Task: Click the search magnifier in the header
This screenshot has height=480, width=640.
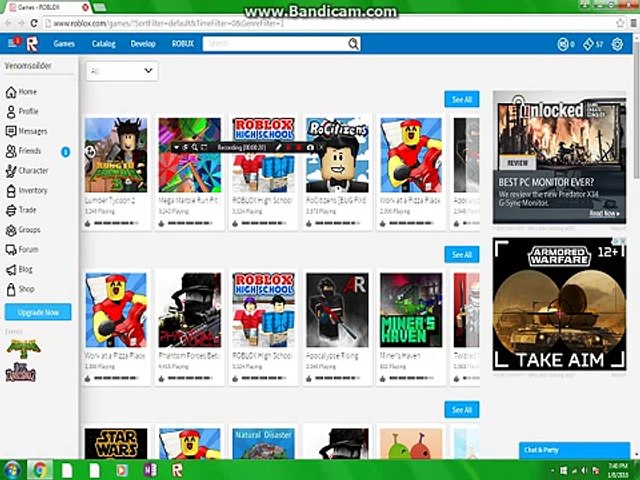Action: tap(353, 44)
